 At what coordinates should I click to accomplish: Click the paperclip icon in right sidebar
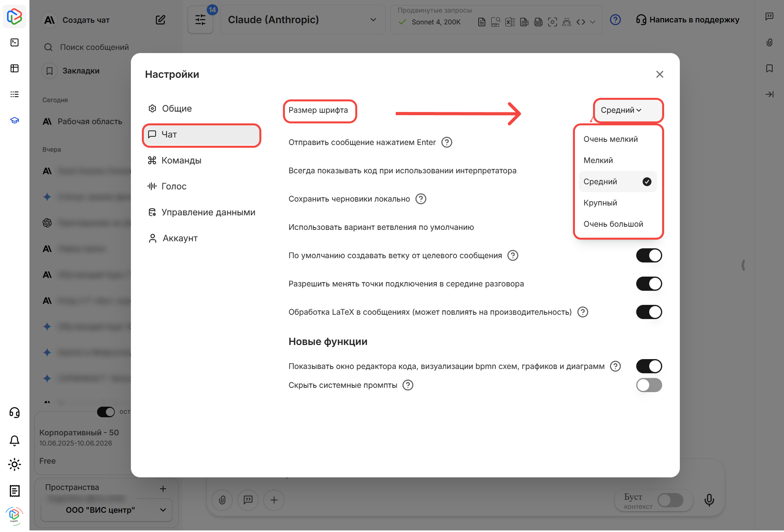tap(769, 42)
